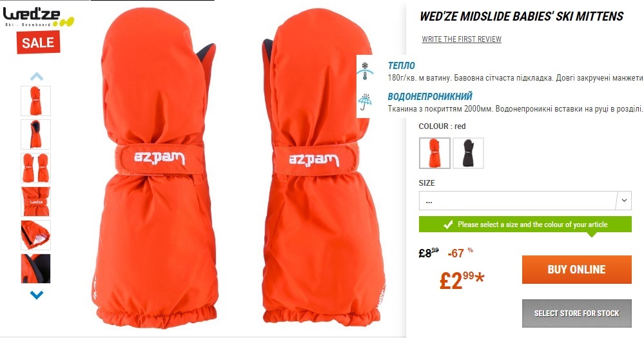Select the black mitten colour swatch
The height and width of the screenshot is (338, 644).
[468, 153]
